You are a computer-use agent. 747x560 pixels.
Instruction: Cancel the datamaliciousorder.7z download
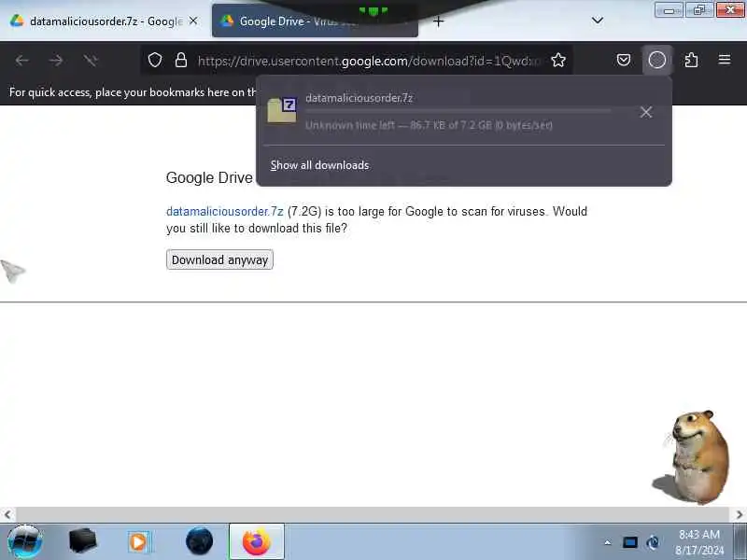pos(646,112)
